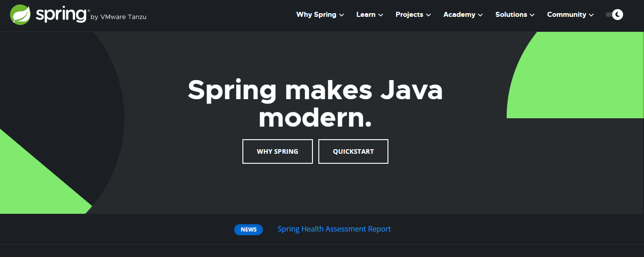This screenshot has width=644, height=257.
Task: Toggle the dark mode switch
Action: tap(614, 15)
